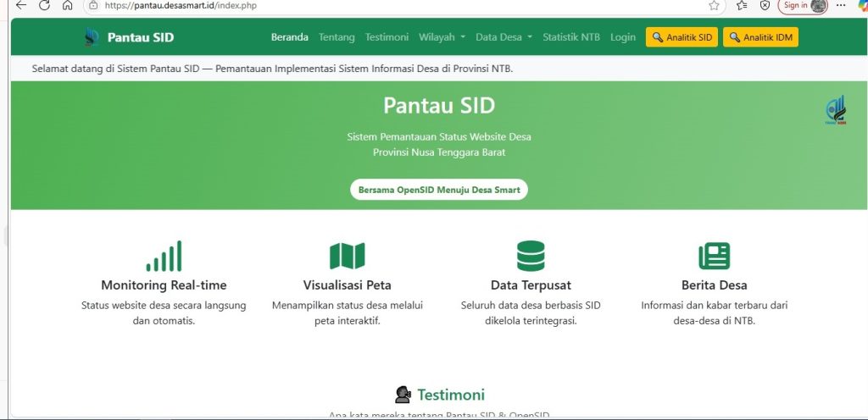Click the Provinsi Nusa Tenggara Barat text
The image size is (868, 420).
coord(439,152)
